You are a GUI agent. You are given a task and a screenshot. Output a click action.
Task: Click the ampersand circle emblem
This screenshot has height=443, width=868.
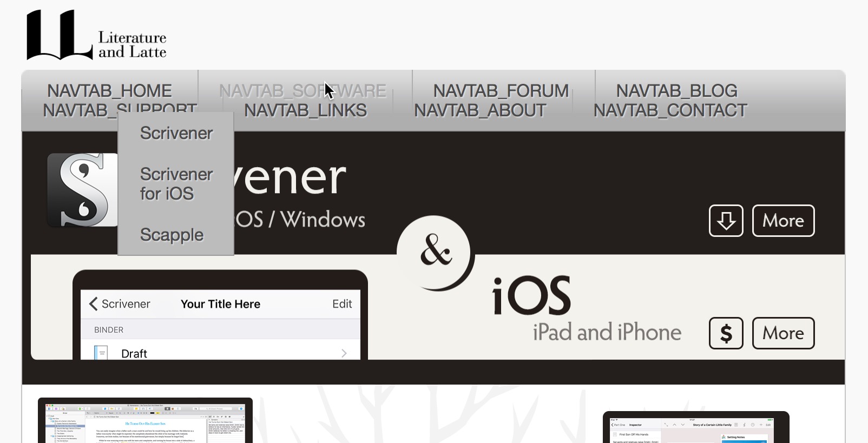pyautogui.click(x=435, y=253)
